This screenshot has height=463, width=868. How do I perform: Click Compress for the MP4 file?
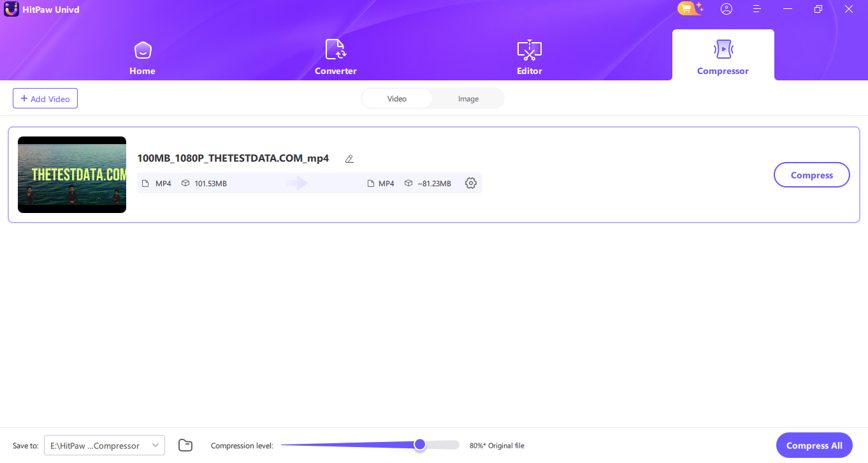(x=812, y=175)
